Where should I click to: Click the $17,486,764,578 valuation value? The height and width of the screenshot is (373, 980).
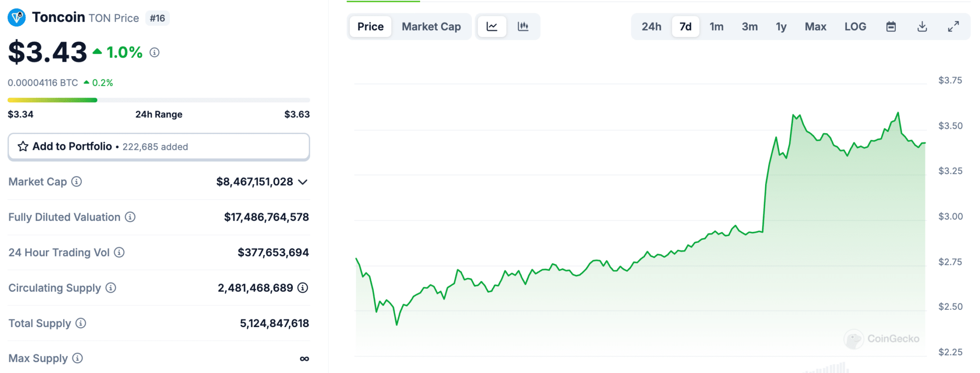(x=267, y=217)
